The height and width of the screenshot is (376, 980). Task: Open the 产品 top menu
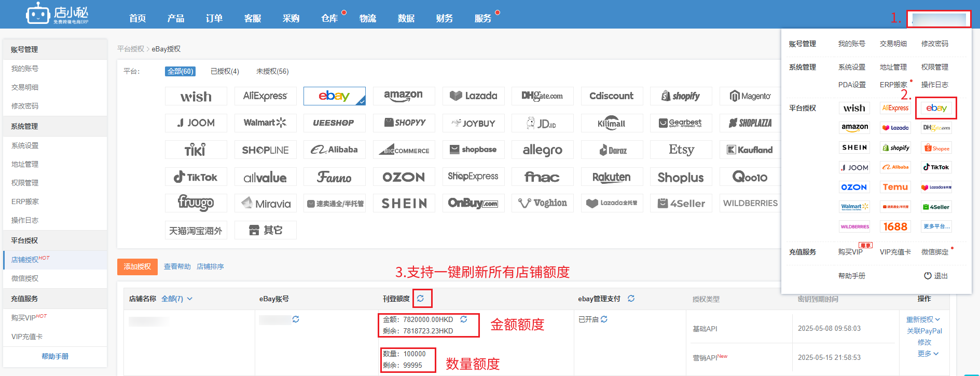(176, 18)
